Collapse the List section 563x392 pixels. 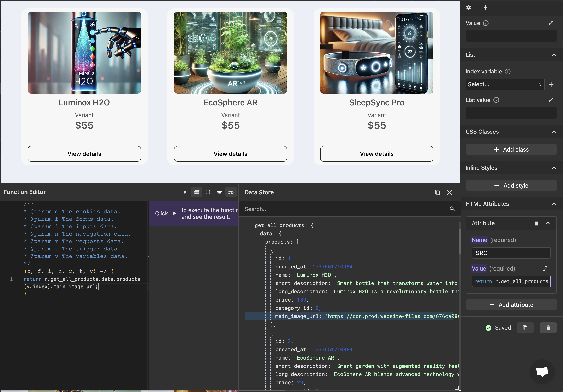point(554,55)
